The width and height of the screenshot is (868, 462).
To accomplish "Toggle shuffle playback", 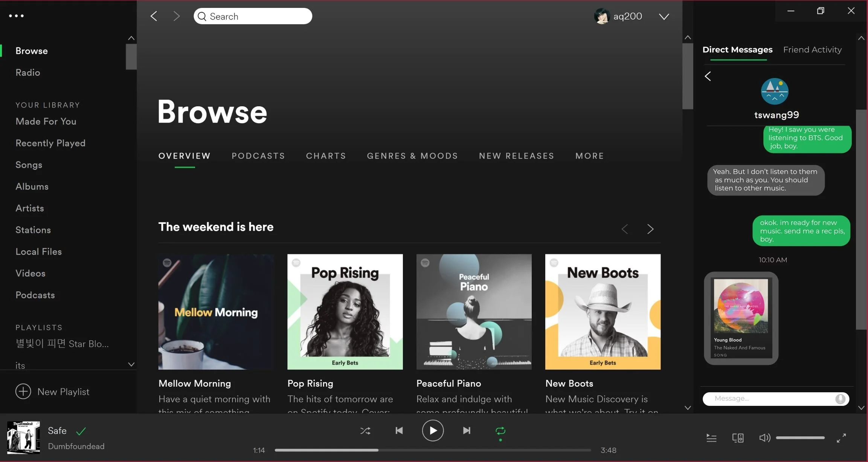I will click(x=365, y=430).
